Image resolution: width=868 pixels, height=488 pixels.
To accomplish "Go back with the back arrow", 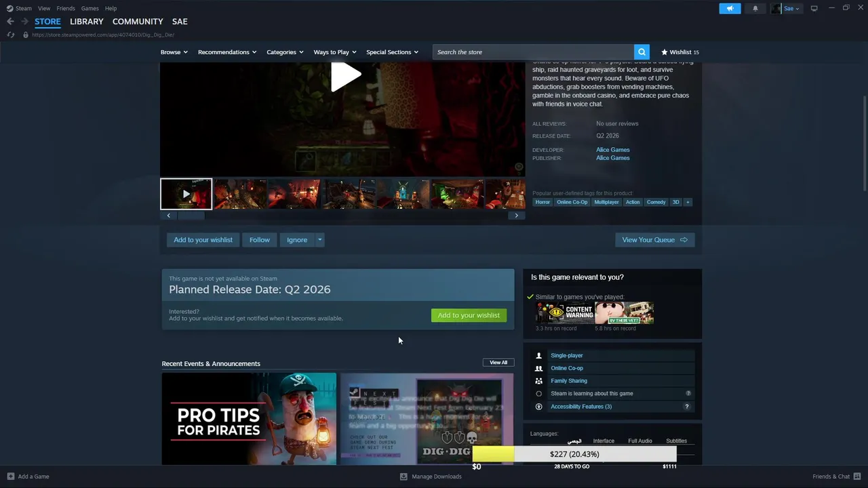I will [x=10, y=22].
